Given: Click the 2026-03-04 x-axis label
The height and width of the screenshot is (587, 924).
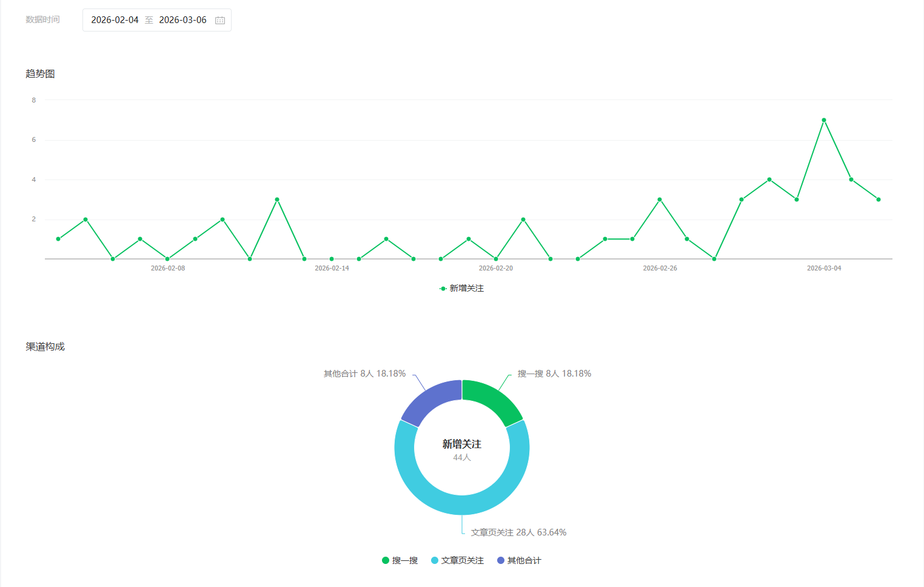Looking at the screenshot, I should (x=824, y=268).
